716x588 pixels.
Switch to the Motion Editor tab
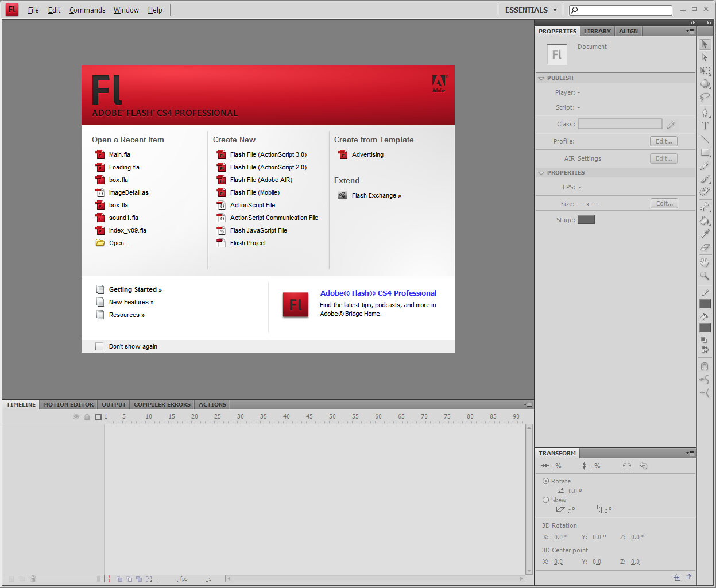click(x=68, y=404)
